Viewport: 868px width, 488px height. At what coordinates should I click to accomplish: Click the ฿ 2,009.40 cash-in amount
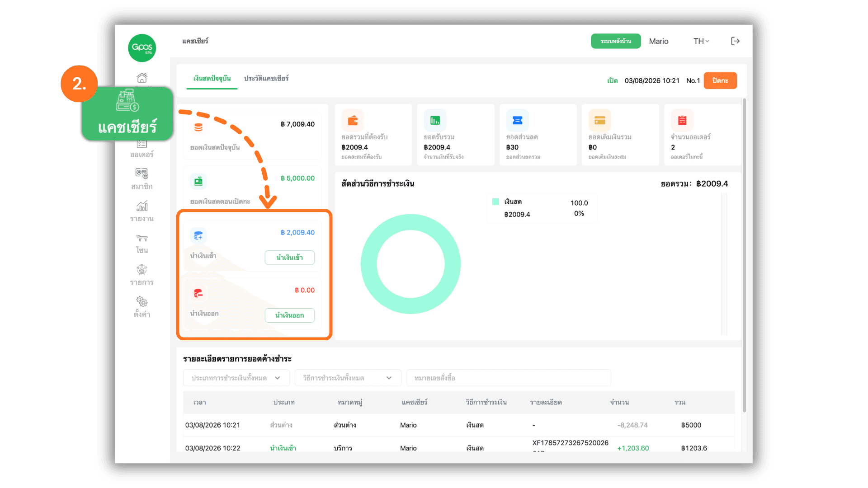(297, 233)
